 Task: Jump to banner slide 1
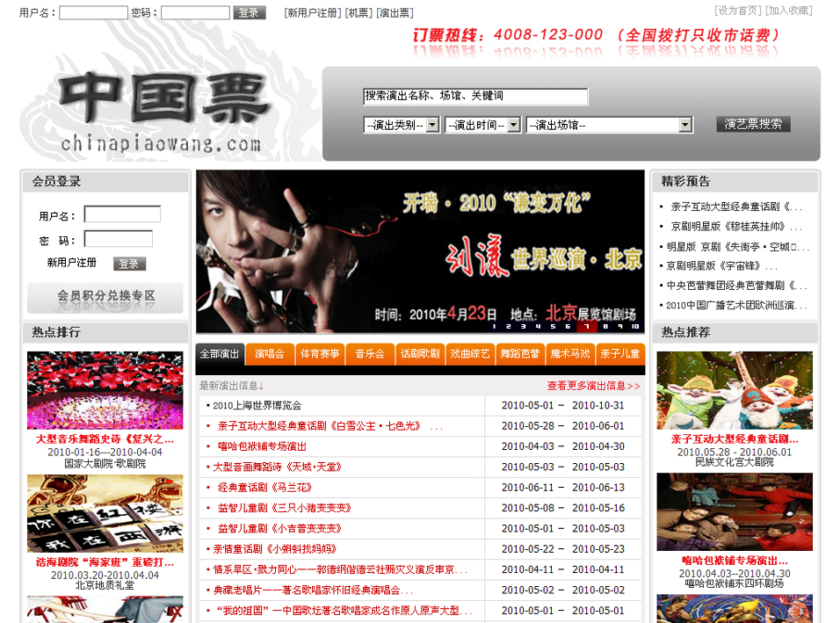[494, 326]
